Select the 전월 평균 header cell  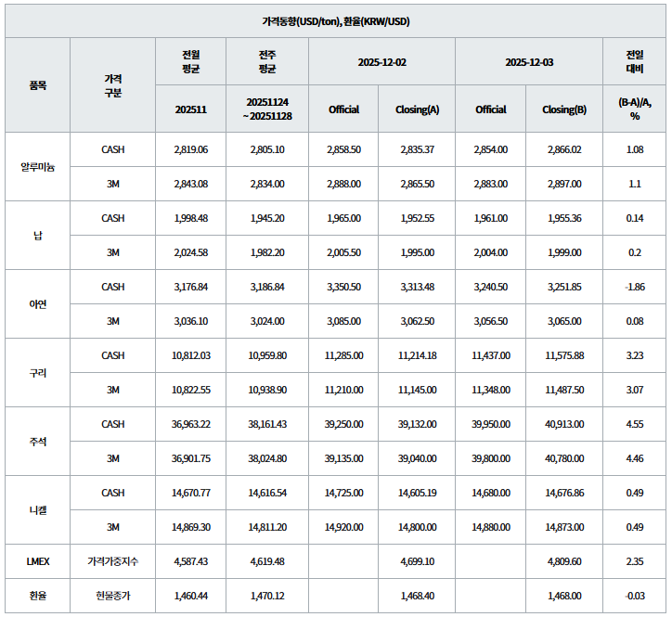click(x=191, y=61)
